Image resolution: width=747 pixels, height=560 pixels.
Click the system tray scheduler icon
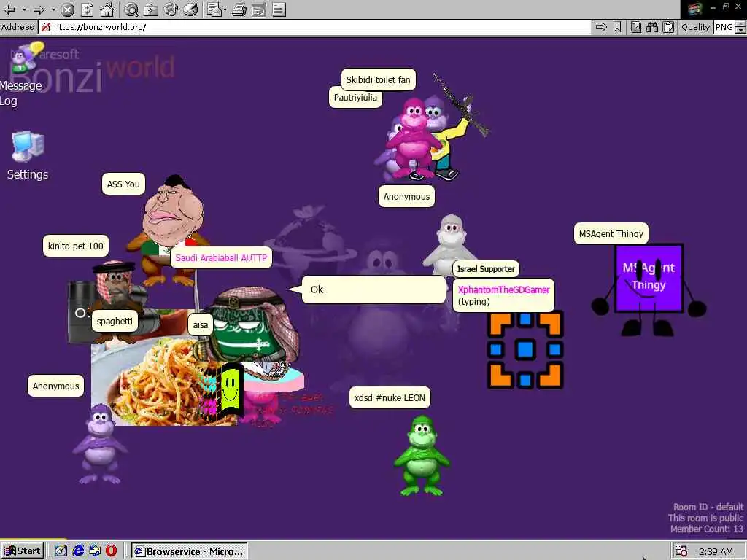(681, 551)
